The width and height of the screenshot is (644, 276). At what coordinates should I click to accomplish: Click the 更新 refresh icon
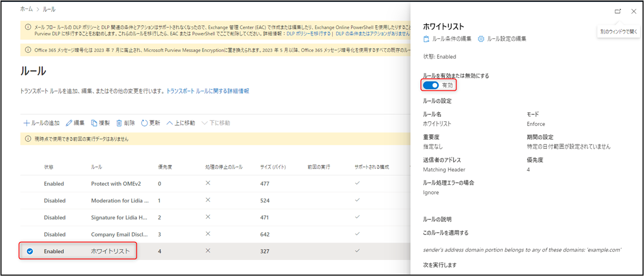pos(144,123)
